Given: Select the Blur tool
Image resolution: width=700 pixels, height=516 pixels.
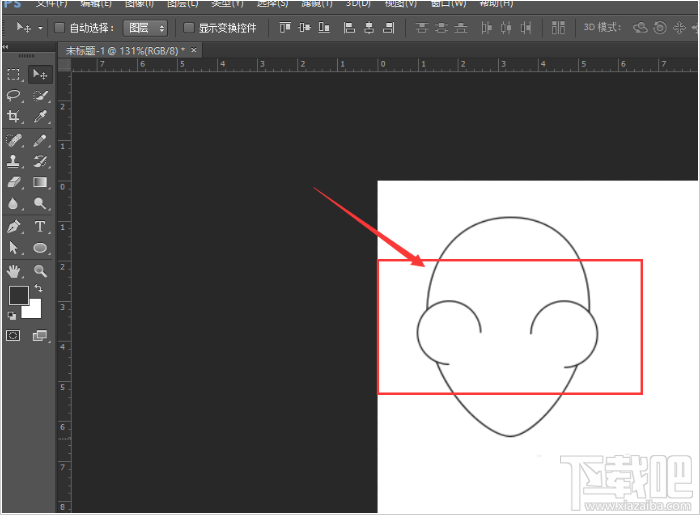Looking at the screenshot, I should (x=14, y=204).
